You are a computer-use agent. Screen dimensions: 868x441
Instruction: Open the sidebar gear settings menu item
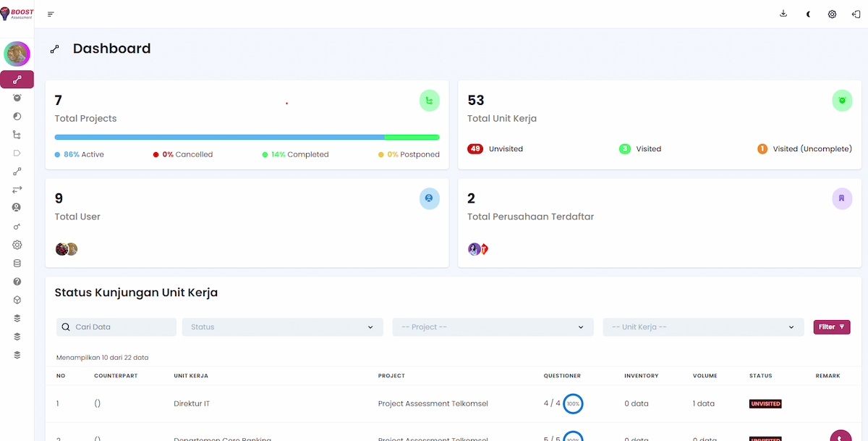point(17,245)
